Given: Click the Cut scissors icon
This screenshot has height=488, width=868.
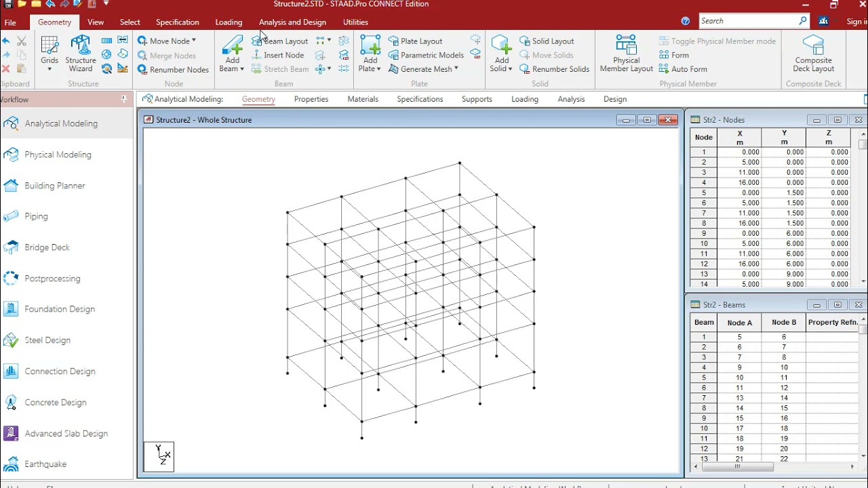Looking at the screenshot, I should pyautogui.click(x=21, y=41).
